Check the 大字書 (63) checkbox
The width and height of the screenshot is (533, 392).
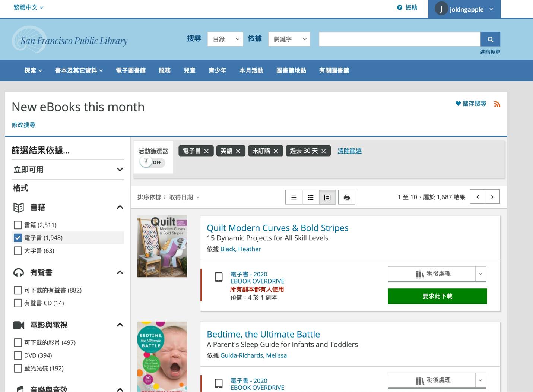coord(18,251)
